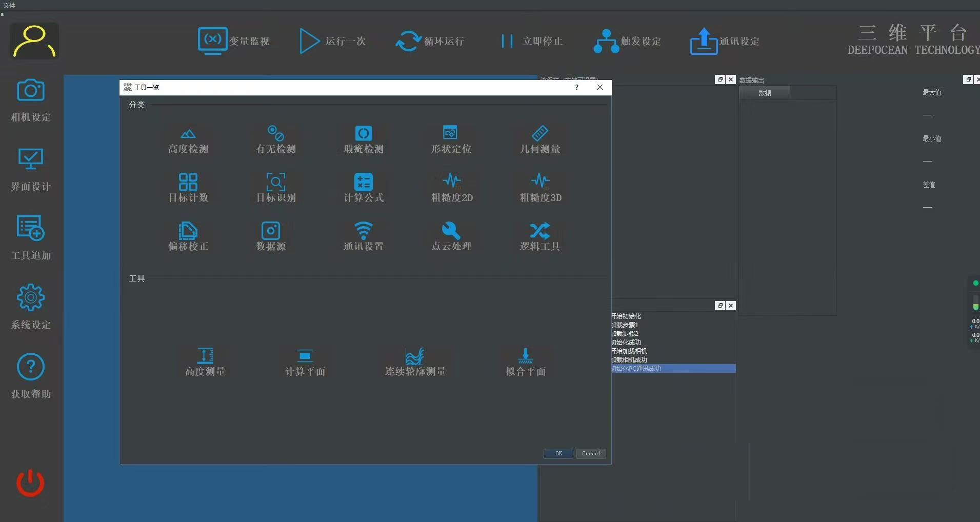Open 通讯设定 communication settings

(725, 41)
